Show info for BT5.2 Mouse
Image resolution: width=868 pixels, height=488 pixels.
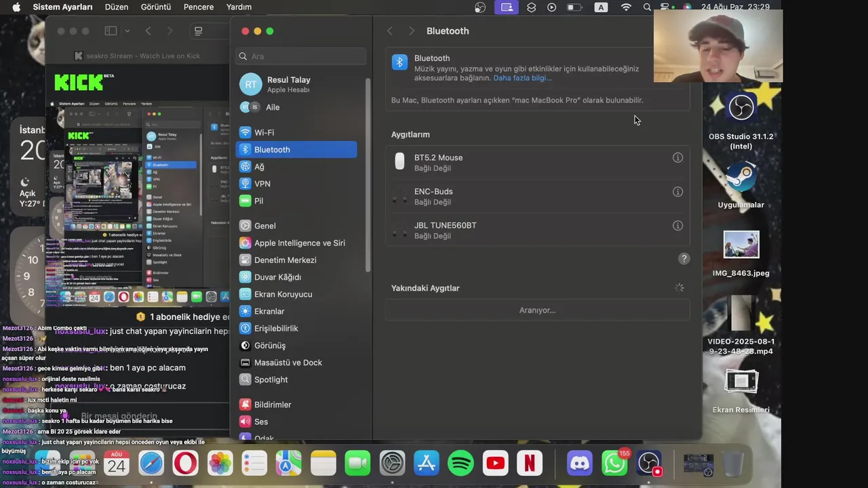point(677,158)
